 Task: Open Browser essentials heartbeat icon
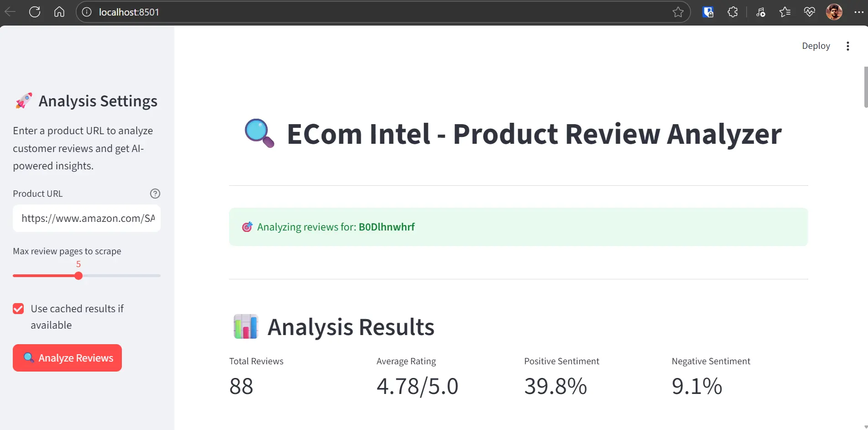[x=810, y=12]
